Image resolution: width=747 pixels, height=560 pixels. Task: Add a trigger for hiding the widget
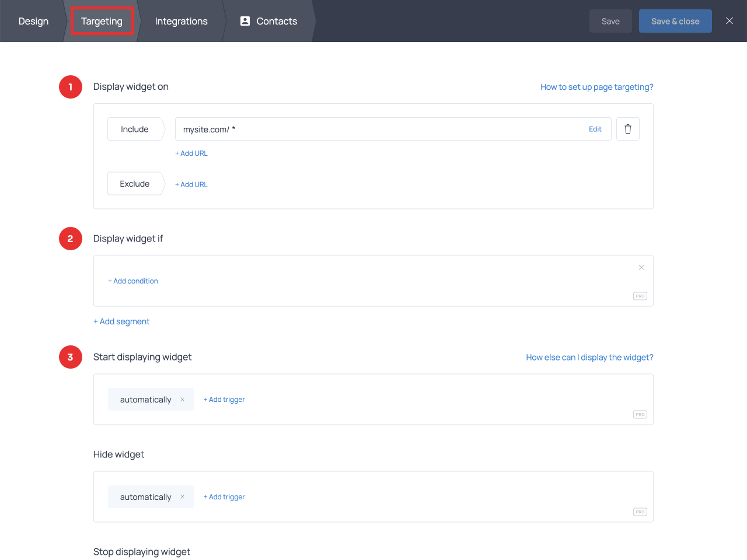224,496
